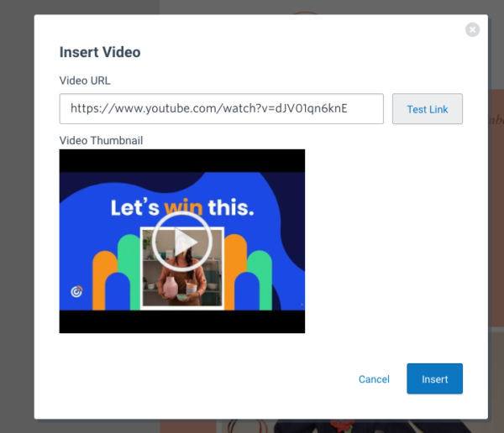Click the Test Link button
Image resolution: width=504 pixels, height=433 pixels.
428,109
